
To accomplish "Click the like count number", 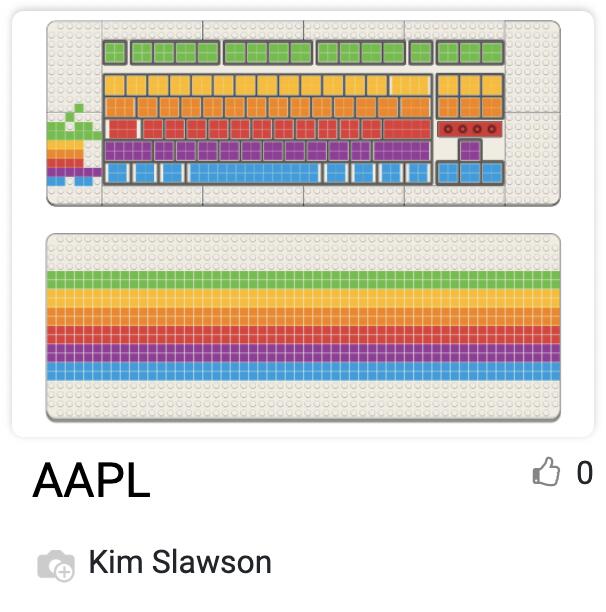I will [585, 472].
